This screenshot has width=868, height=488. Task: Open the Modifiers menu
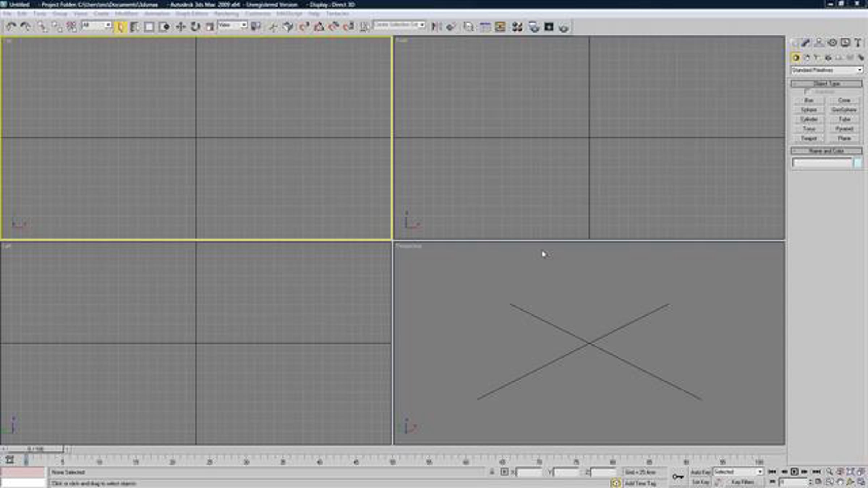click(126, 14)
